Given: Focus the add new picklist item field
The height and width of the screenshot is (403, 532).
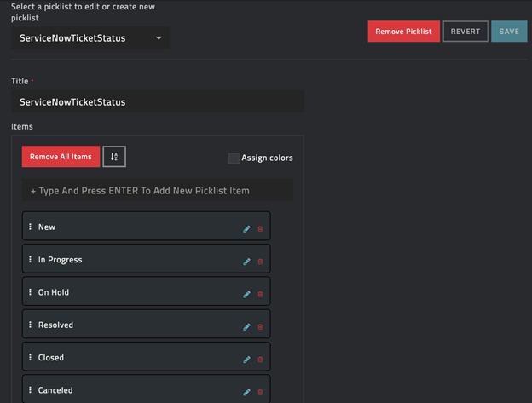Looking at the screenshot, I should click(x=158, y=191).
